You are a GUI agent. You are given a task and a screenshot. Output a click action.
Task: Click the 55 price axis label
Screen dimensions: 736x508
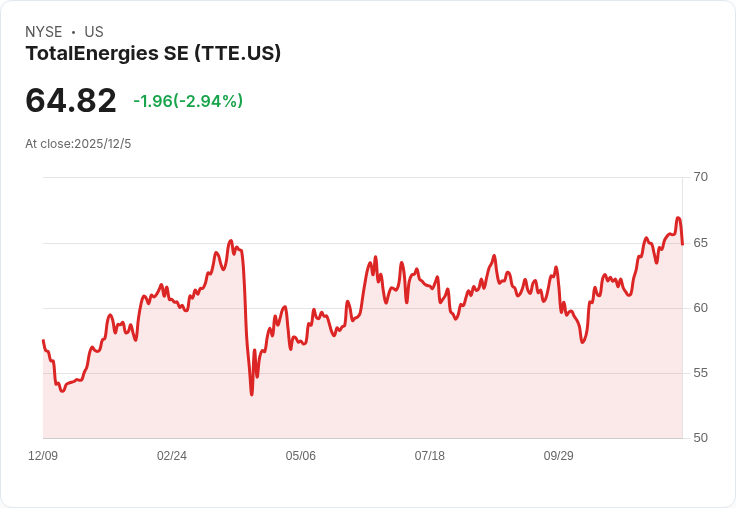[x=700, y=373]
